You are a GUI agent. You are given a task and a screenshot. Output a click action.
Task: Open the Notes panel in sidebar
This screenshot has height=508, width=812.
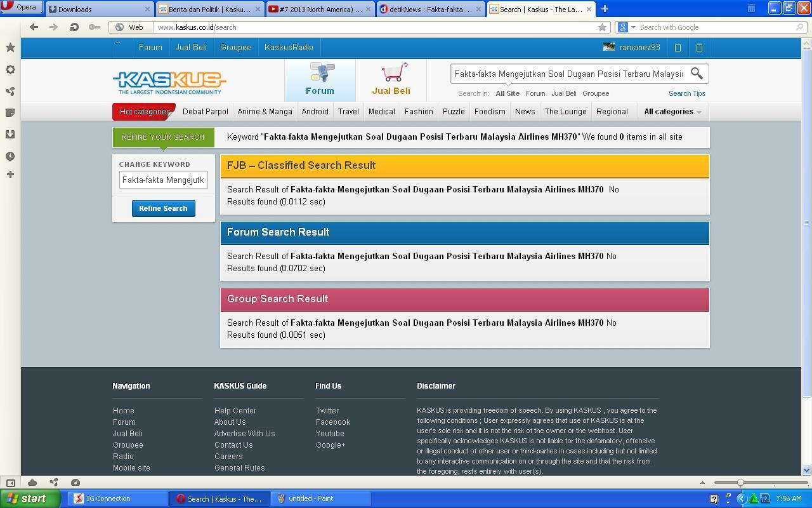(10, 112)
